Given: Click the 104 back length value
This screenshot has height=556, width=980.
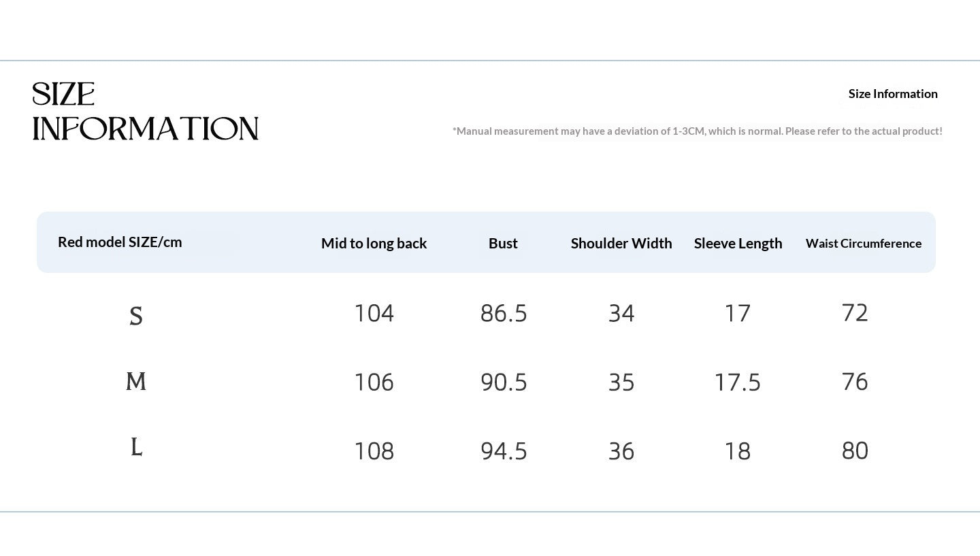Looking at the screenshot, I should (x=374, y=313).
